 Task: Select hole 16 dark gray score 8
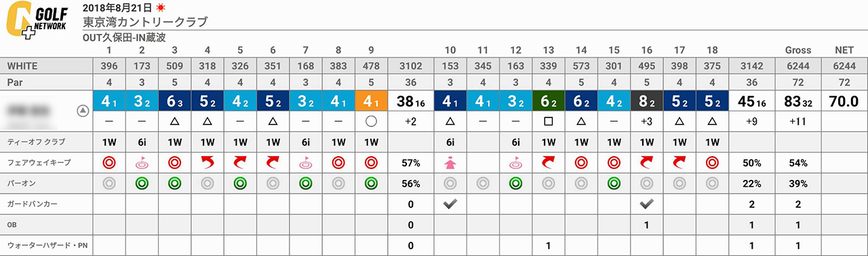tap(647, 101)
